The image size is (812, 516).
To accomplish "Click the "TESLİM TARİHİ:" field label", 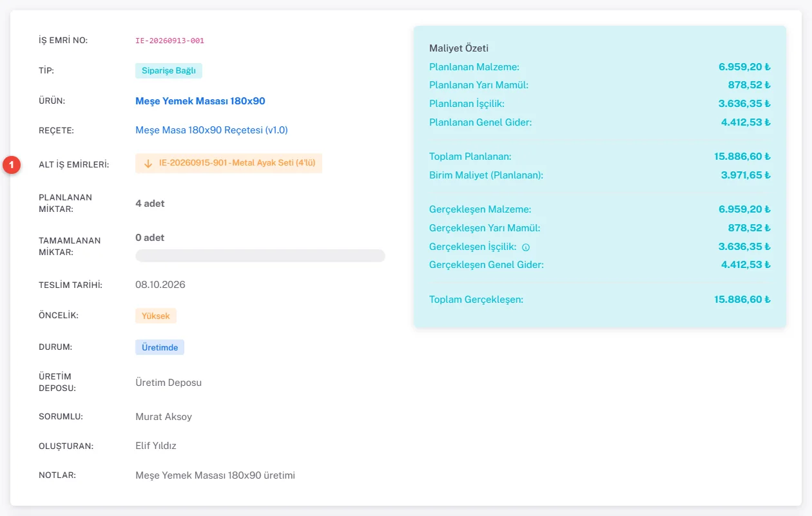I will click(x=71, y=285).
